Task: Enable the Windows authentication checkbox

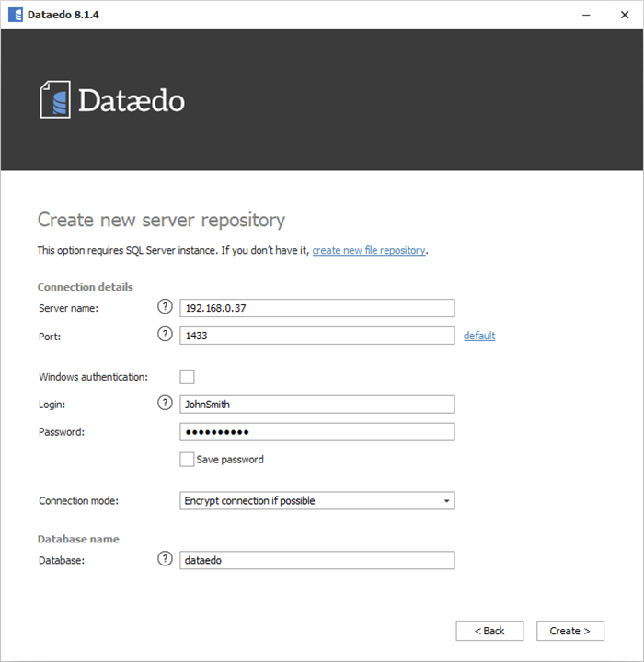Action: 187,376
